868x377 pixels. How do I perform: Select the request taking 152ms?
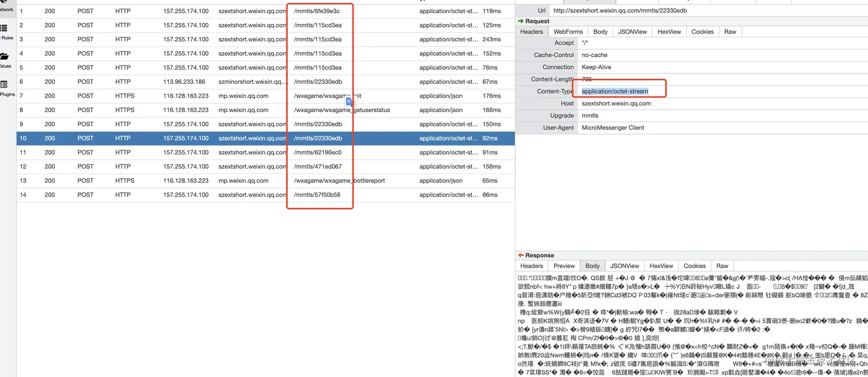click(x=266, y=53)
